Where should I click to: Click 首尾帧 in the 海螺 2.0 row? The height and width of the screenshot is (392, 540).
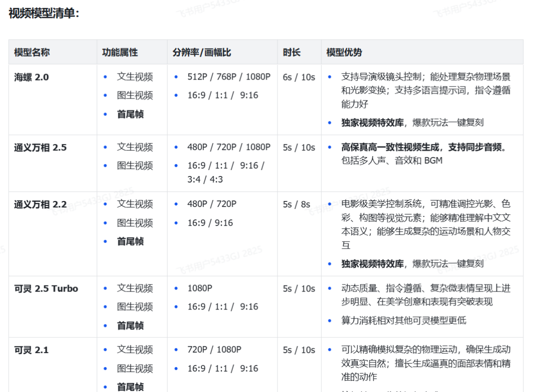pyautogui.click(x=130, y=114)
